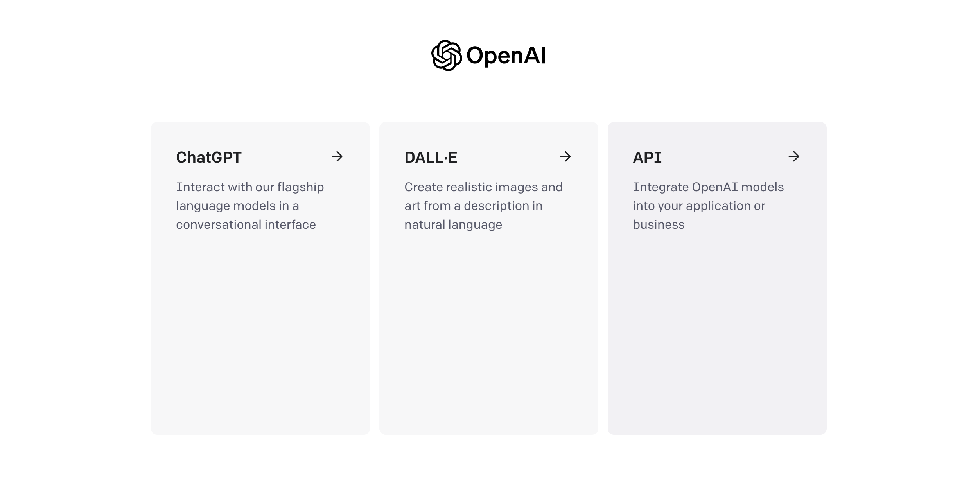Click the arrow icon on the ChatGPT card
Screen dimensions: 980x495
coord(337,157)
